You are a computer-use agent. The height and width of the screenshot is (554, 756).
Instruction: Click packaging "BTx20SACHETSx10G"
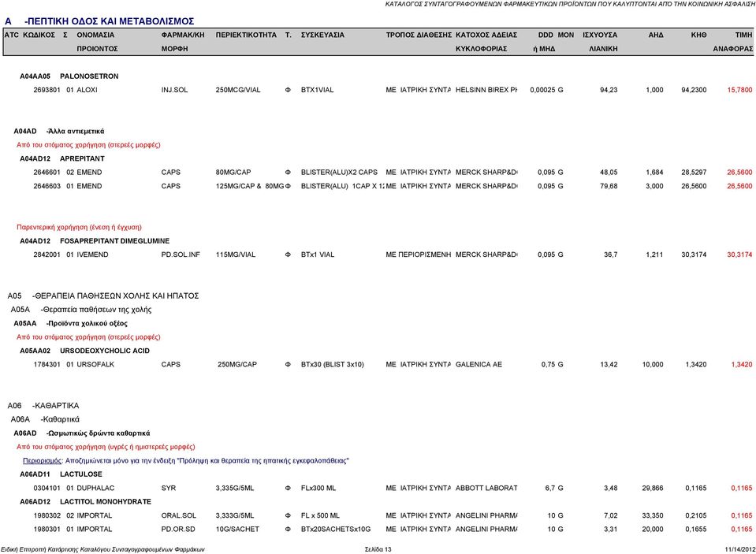[336, 530]
